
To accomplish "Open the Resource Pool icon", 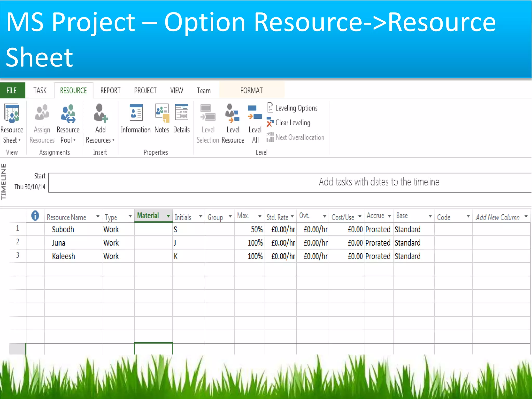I will pos(68,113).
